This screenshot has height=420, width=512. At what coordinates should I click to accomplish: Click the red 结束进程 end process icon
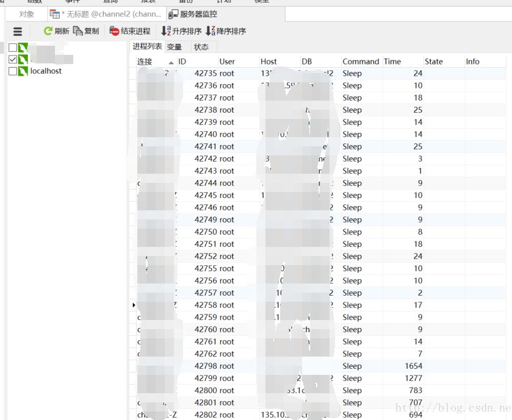tap(114, 31)
